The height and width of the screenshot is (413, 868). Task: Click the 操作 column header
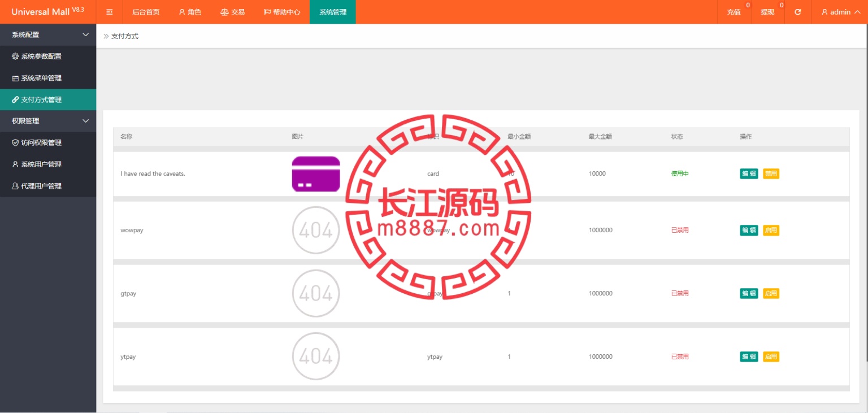pyautogui.click(x=746, y=137)
